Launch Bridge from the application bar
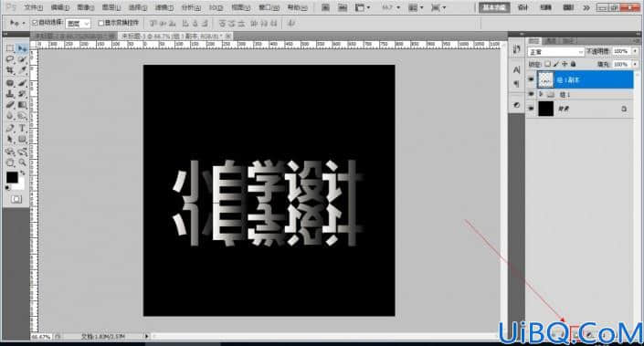The width and height of the screenshot is (644, 346). click(325, 7)
